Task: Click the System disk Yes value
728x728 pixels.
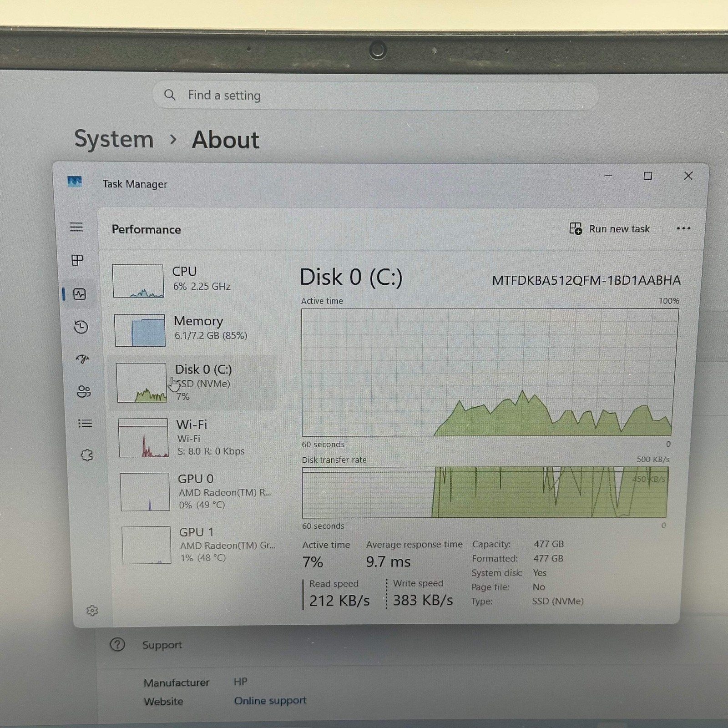Action: point(539,572)
